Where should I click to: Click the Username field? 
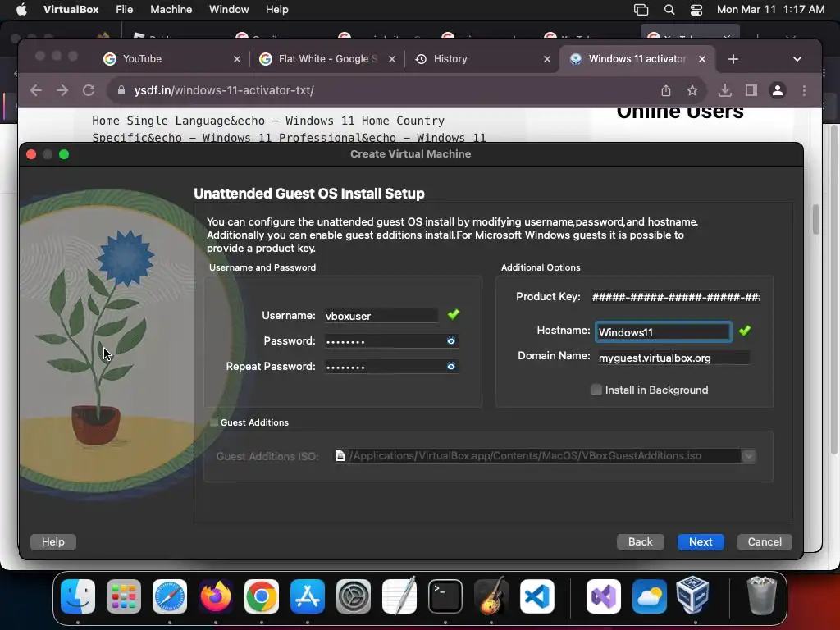point(381,316)
